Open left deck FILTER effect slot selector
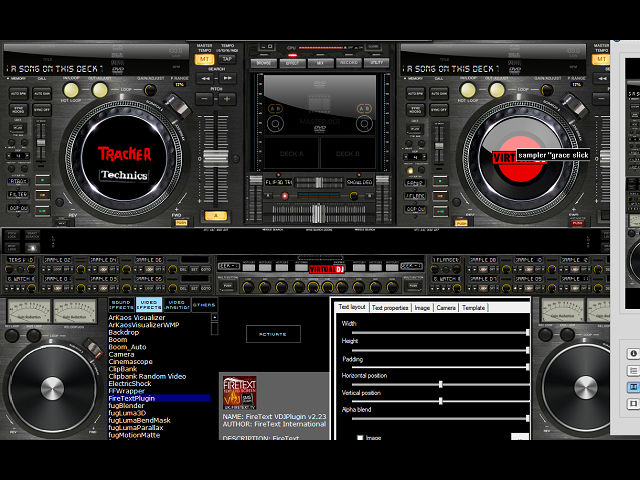Image resolution: width=640 pixels, height=480 pixels. (18, 195)
